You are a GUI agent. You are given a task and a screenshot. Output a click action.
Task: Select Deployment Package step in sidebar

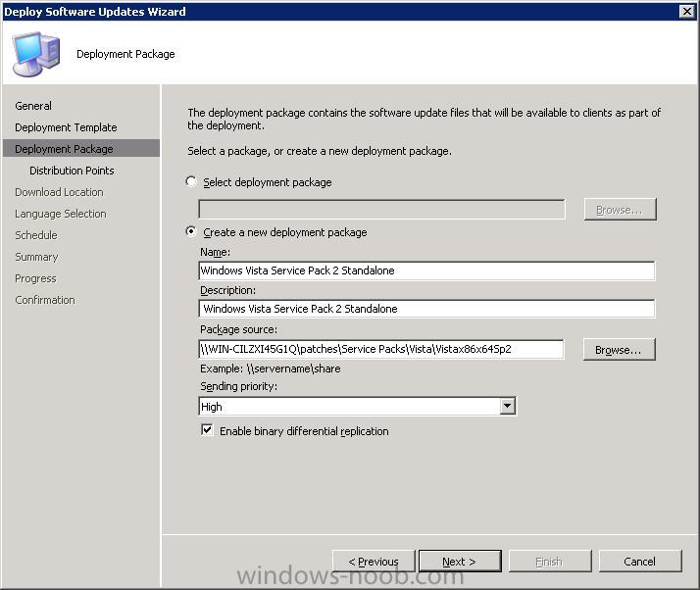80,149
